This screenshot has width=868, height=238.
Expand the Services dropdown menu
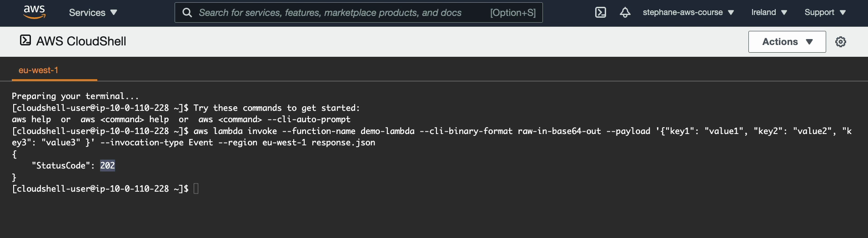click(x=93, y=13)
